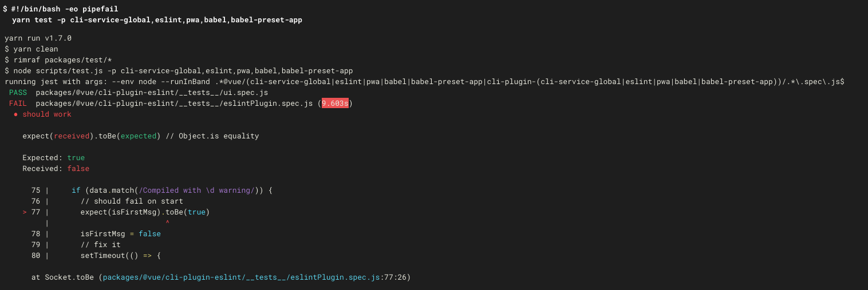Click the red bullet before 'should work'

coord(15,114)
